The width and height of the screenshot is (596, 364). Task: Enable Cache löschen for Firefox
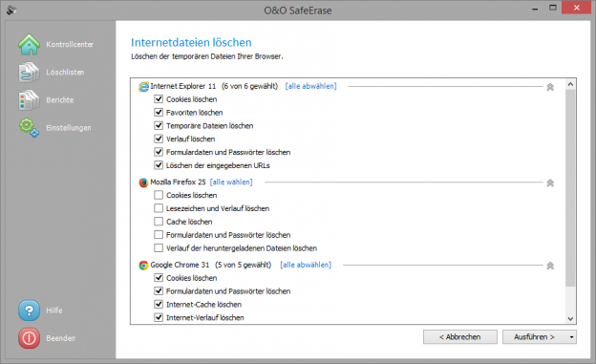159,222
